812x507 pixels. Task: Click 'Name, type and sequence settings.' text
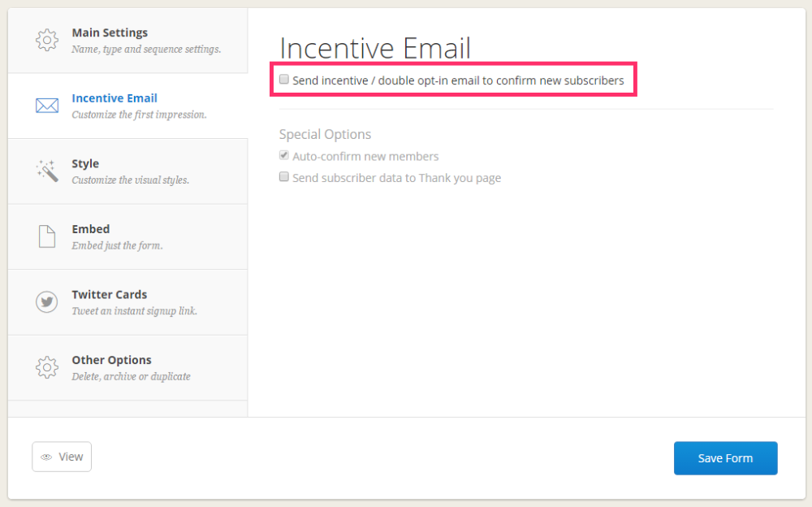pos(146,50)
